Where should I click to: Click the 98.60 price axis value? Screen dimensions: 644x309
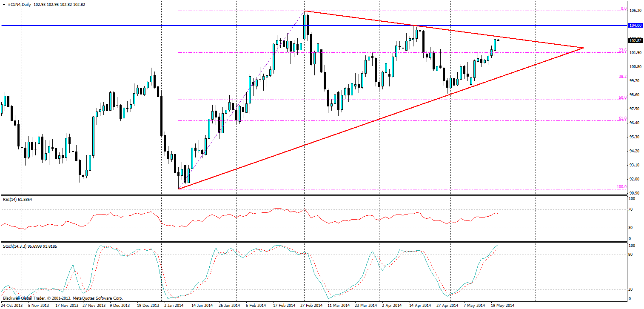635,95
